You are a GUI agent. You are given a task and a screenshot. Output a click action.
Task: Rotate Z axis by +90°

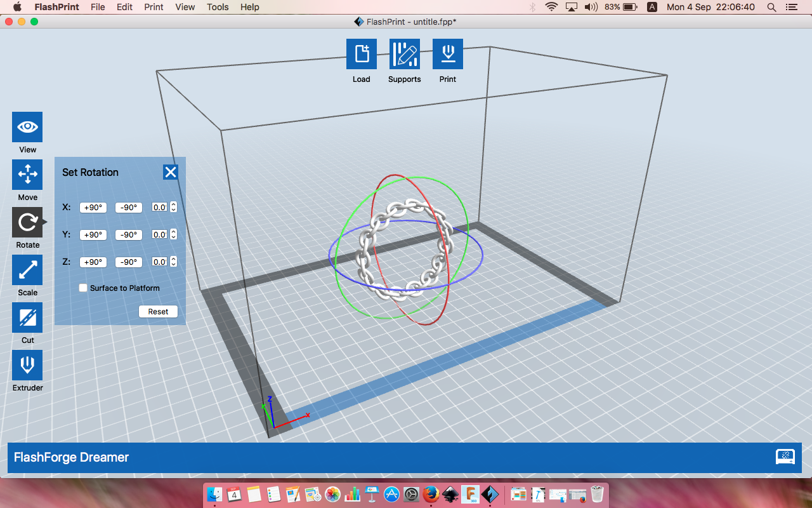[93, 262]
